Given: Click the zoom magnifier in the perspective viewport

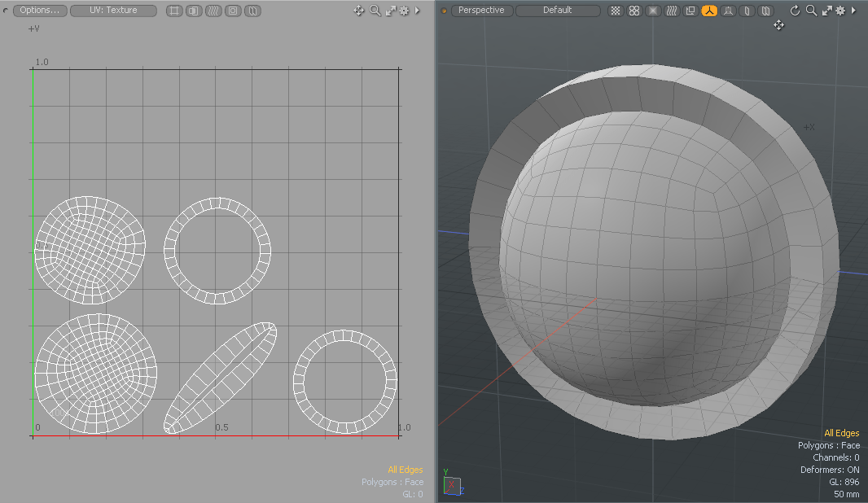Looking at the screenshot, I should tap(812, 10).
